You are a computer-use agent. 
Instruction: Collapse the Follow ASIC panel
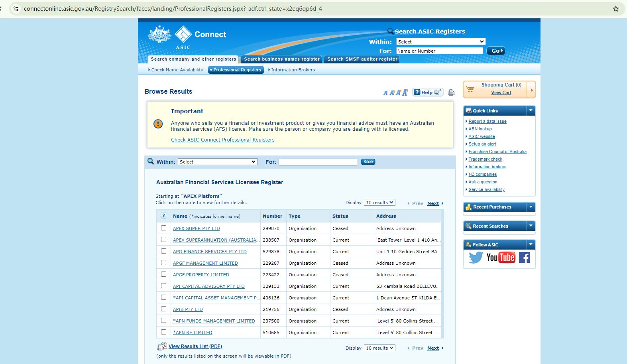click(531, 244)
